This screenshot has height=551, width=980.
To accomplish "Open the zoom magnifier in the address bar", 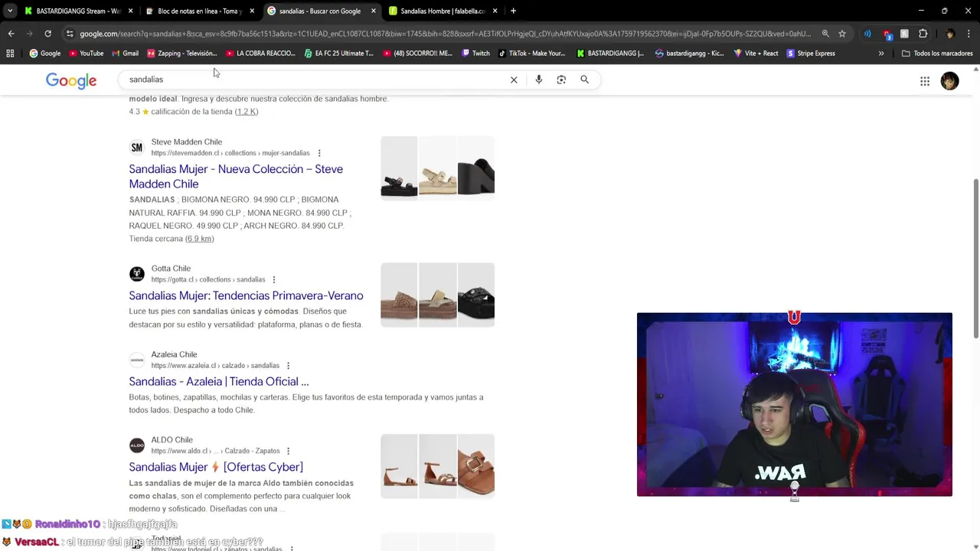I will (x=825, y=34).
